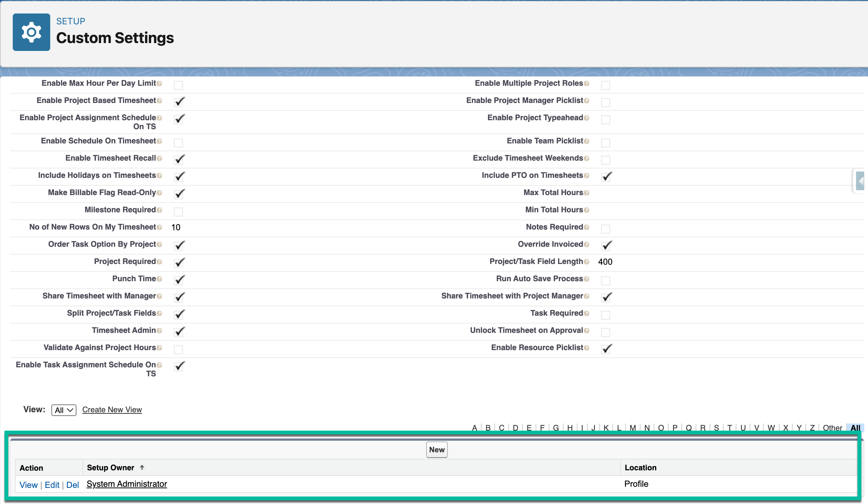Image resolution: width=868 pixels, height=504 pixels.
Task: Enable the Milestone Required checkbox
Action: (x=179, y=212)
